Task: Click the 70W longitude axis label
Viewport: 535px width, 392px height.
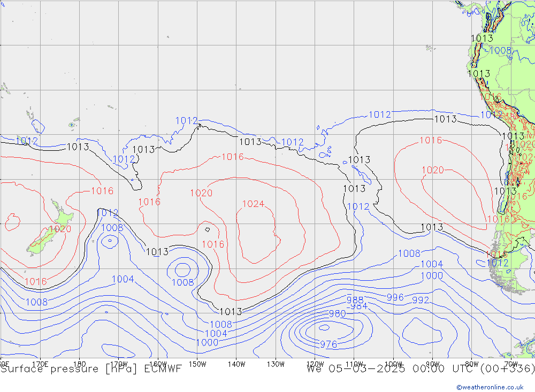Action: click(x=511, y=364)
